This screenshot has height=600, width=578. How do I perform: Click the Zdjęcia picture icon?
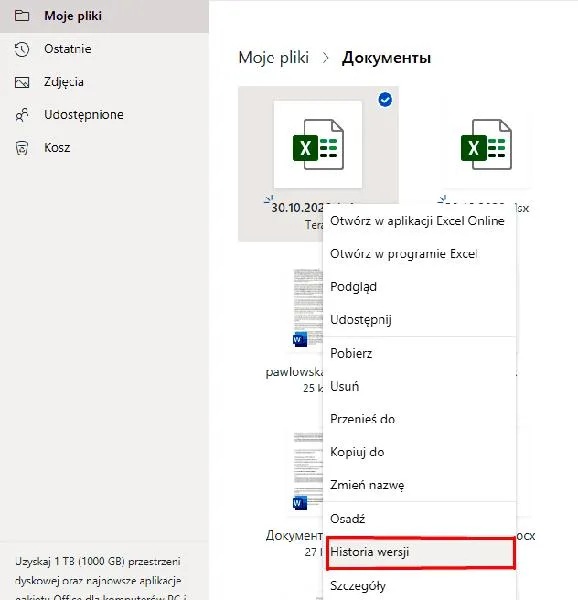pos(22,82)
